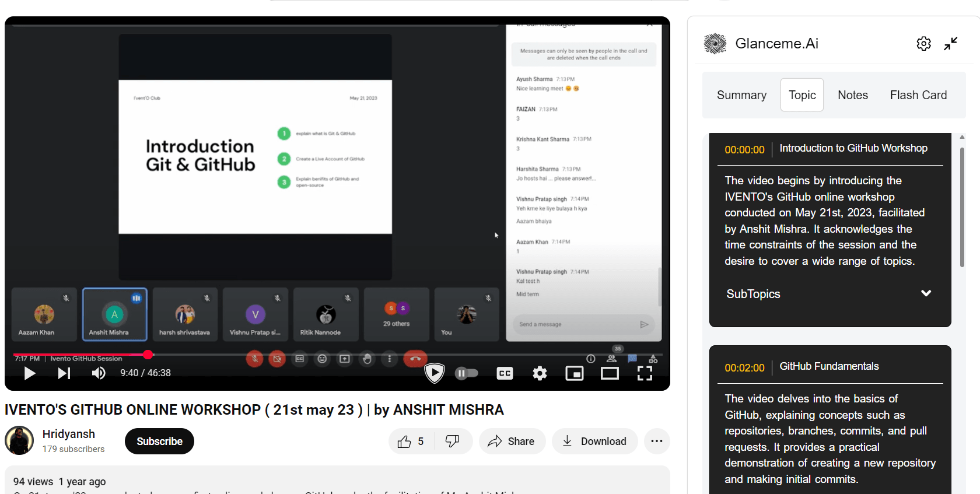Click Glanceme panel scrollbar thumb

point(962,207)
